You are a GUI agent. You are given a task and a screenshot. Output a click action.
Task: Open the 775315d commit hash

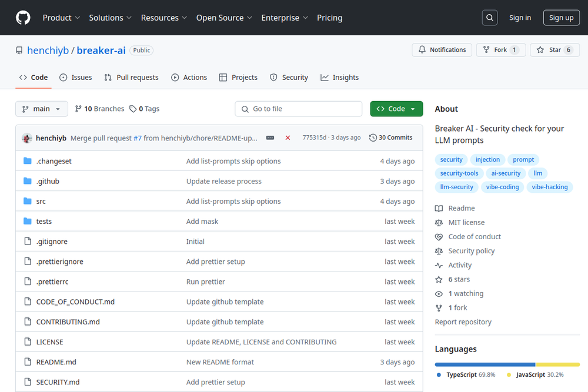coord(314,138)
